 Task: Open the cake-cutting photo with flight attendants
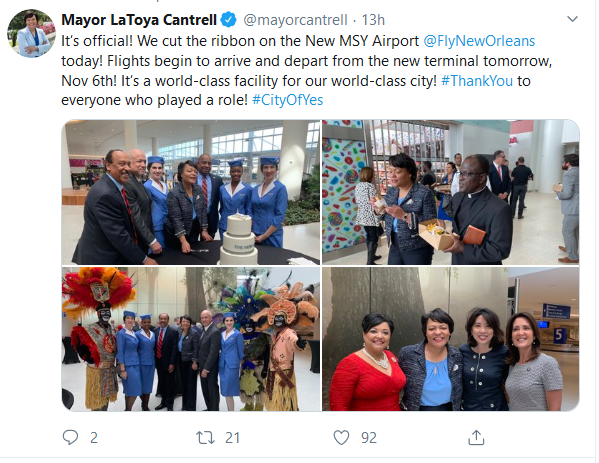tap(191, 192)
